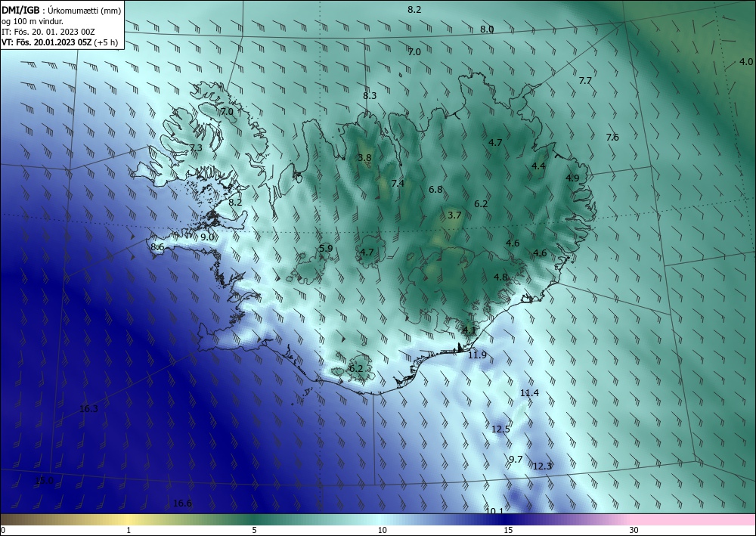Click the map value 8.6
756x536 pixels.
pyautogui.click(x=158, y=247)
